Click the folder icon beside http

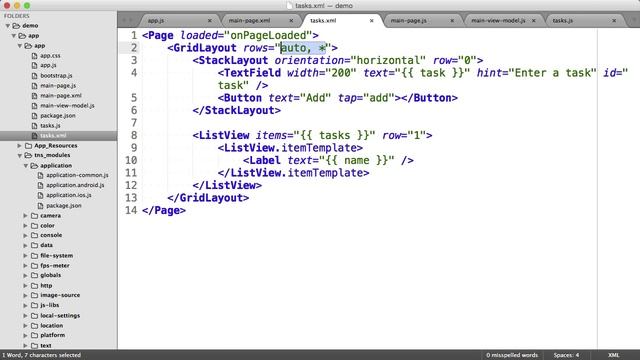[x=34, y=286]
